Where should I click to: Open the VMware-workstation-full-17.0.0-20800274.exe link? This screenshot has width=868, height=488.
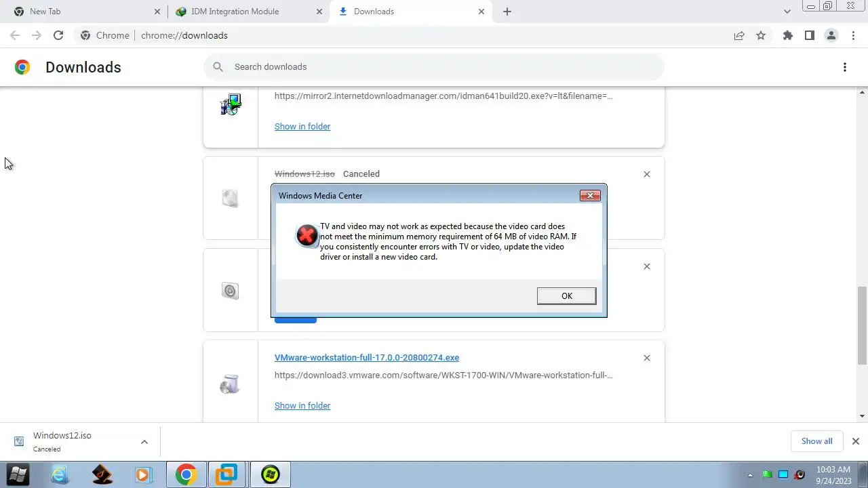pyautogui.click(x=367, y=357)
